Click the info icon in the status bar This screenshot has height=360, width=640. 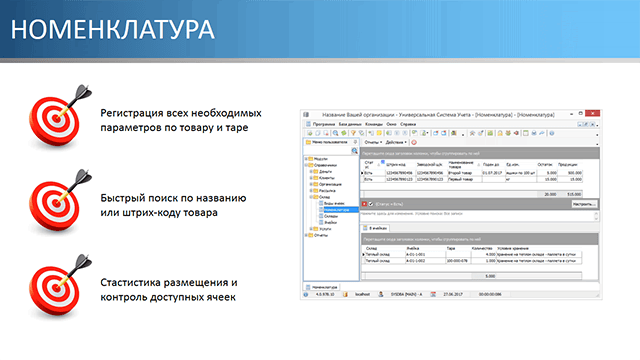point(306,294)
